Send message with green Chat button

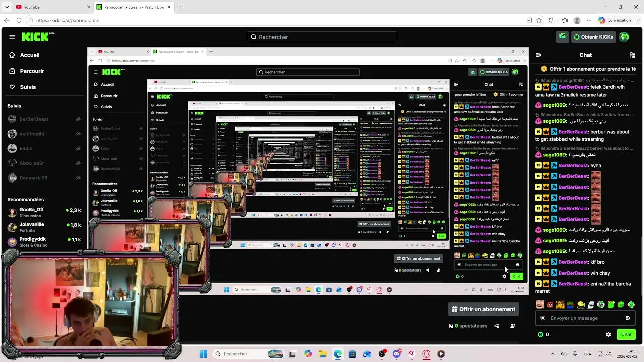click(x=626, y=334)
